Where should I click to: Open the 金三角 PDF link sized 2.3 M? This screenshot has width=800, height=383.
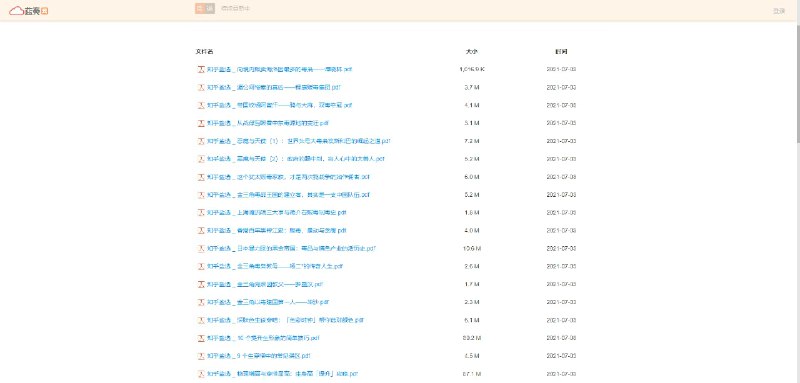coord(268,302)
